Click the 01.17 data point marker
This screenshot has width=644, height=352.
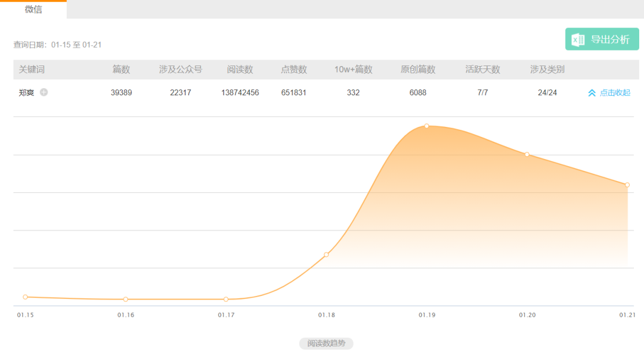click(226, 299)
